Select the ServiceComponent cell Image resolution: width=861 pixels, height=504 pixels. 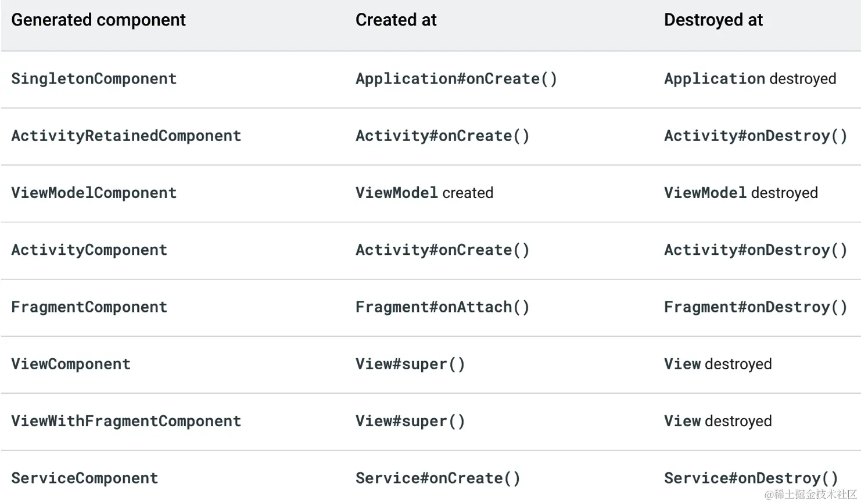point(84,478)
